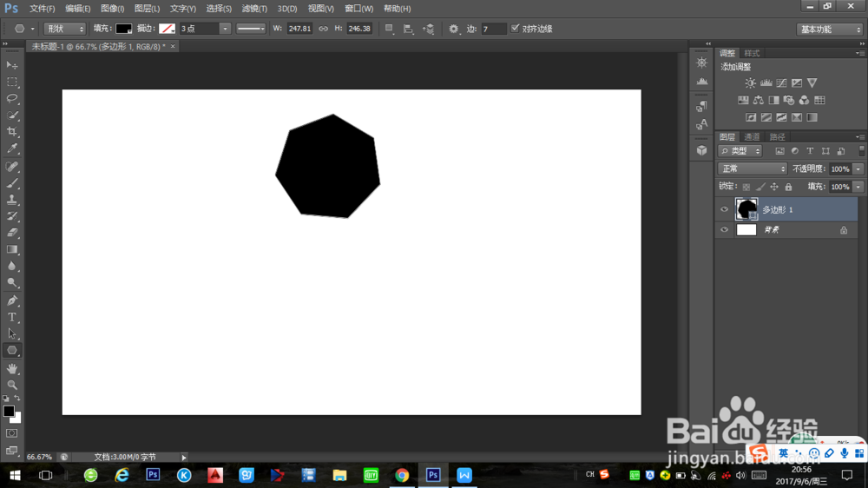The width and height of the screenshot is (868, 488).
Task: Open the 不透明度 slider arrow
Action: pyautogui.click(x=858, y=169)
